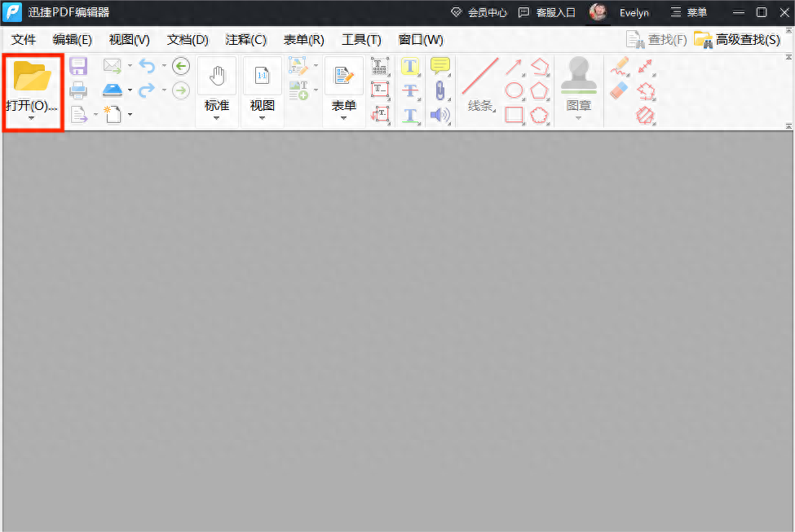The image size is (795, 532).
Task: Click the stamp 图章 icon
Action: point(578,76)
